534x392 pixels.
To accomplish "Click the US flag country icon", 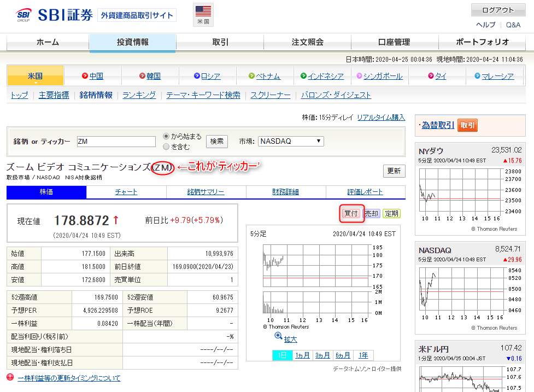I will tap(203, 15).
